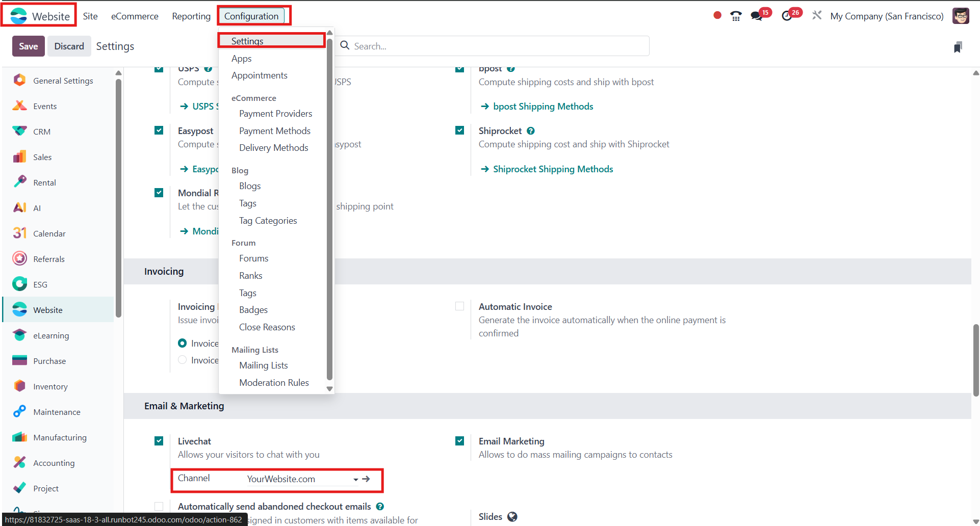Enable Automatic Invoice generation

[459, 306]
